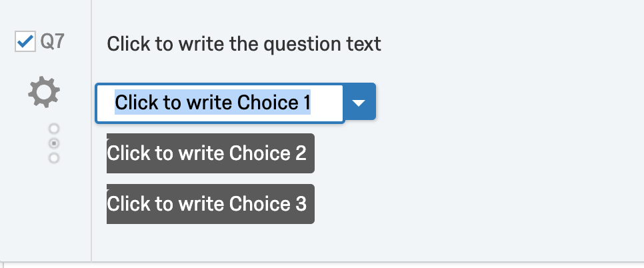
Task: Click the bottom radio circle under the gear
Action: pos(55,158)
